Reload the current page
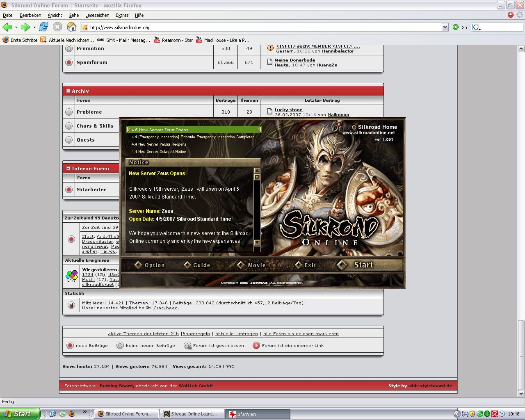The height and width of the screenshot is (420, 525). [43, 27]
